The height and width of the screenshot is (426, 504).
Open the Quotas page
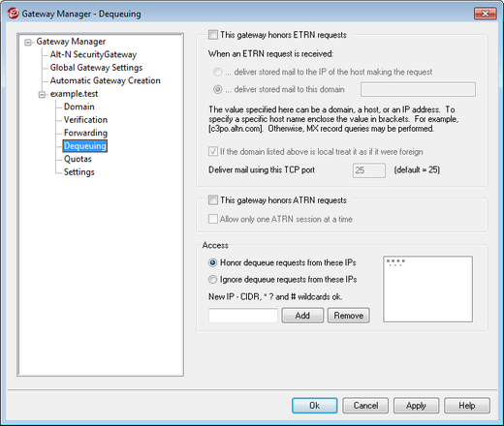(x=78, y=159)
